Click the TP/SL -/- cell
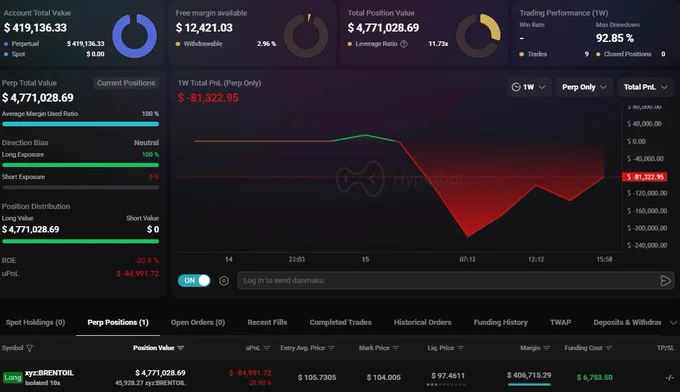Image resolution: width=680 pixels, height=392 pixels. coord(670,378)
